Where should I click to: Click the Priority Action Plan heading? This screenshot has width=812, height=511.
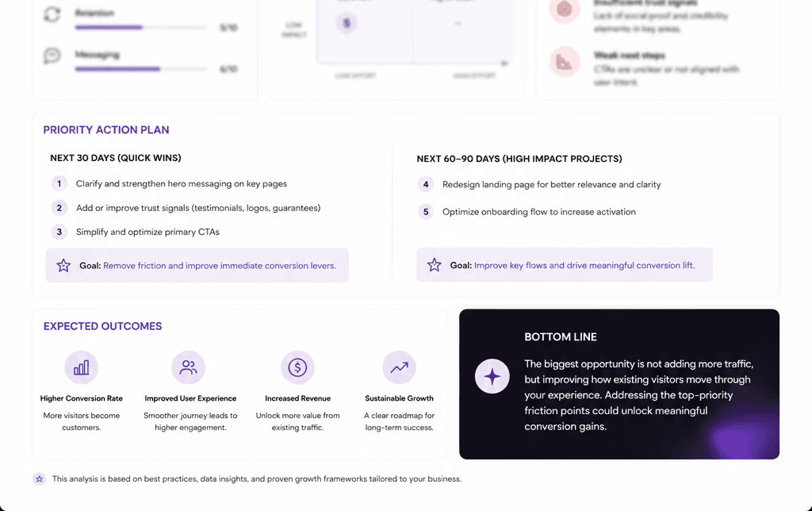106,130
